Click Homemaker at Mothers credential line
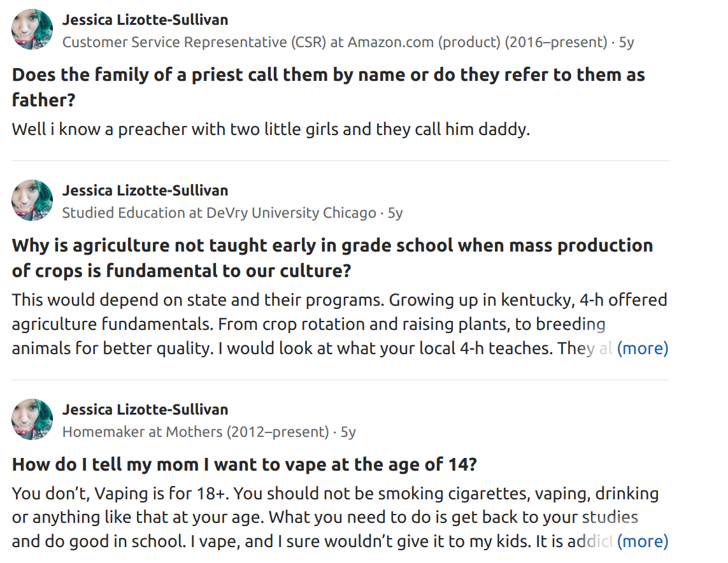Screen dimensions: 728x563 pos(196,432)
